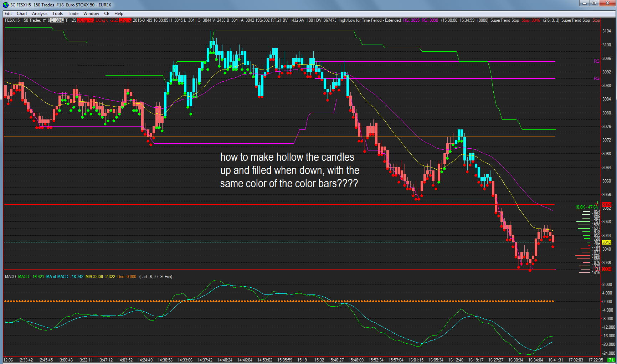The height and width of the screenshot is (364, 617).
Task: Open the Help menu
Action: (119, 14)
